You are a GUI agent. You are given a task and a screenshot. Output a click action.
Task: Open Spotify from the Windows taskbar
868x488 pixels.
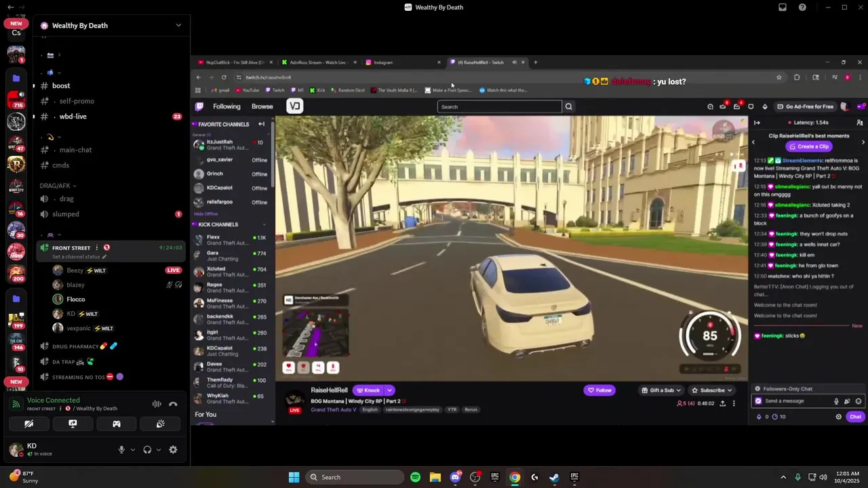click(415, 477)
